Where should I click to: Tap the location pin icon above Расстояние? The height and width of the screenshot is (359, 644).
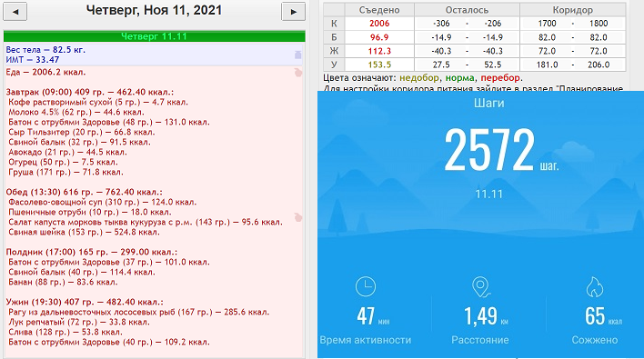pos(480,287)
